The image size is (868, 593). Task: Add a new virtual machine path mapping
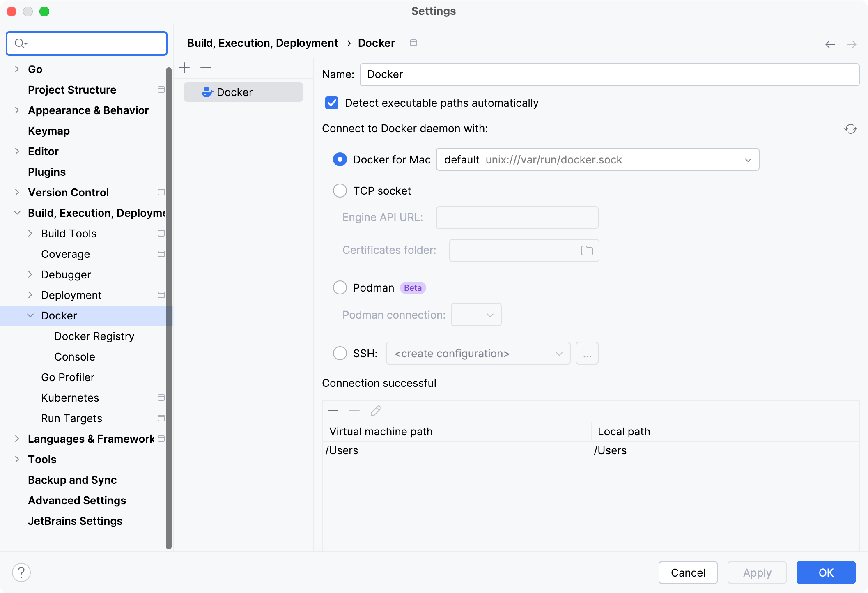333,410
